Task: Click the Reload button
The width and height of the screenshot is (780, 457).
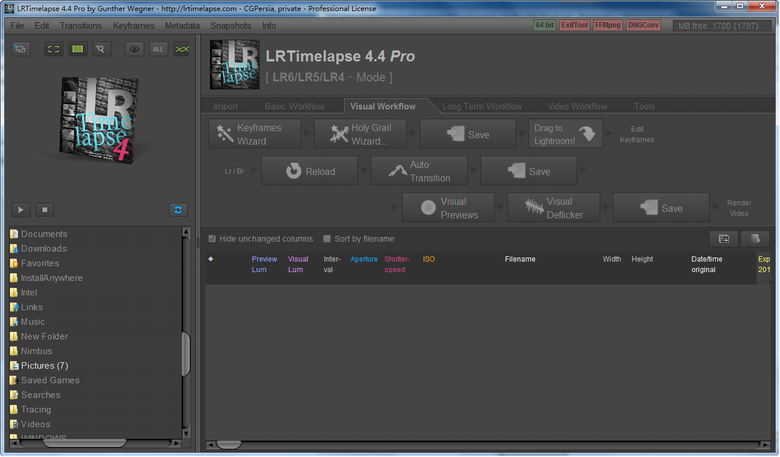Action: [309, 171]
